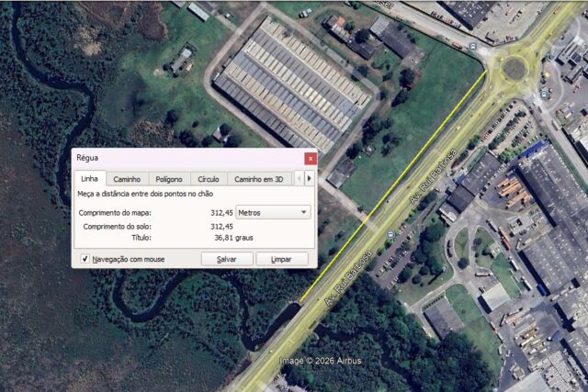The width and height of the screenshot is (588, 392).
Task: Open the Círculo tab
Action: (209, 179)
